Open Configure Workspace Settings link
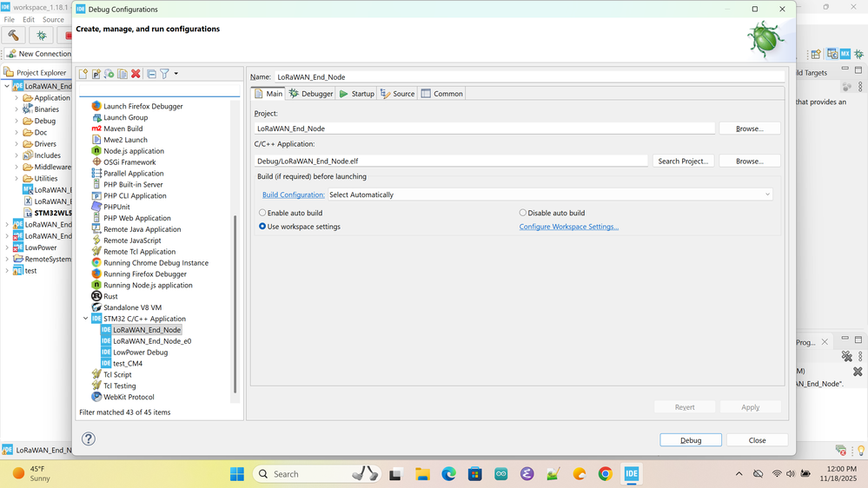Screen dimensions: 868x488 coord(568,227)
